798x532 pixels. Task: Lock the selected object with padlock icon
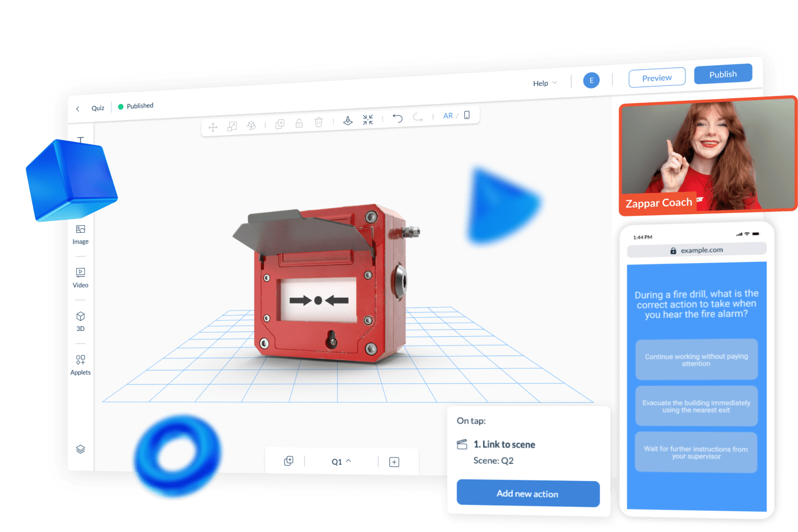click(299, 122)
